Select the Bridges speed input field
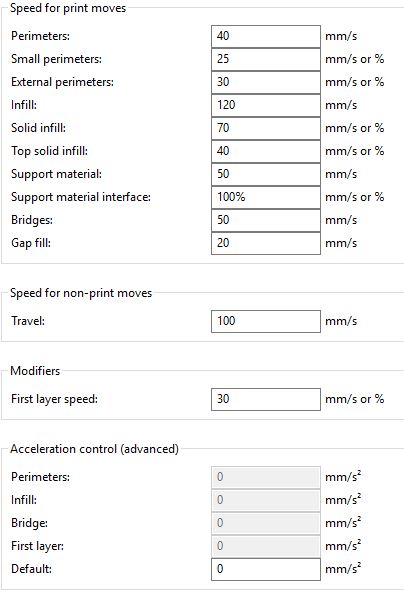 [x=266, y=220]
